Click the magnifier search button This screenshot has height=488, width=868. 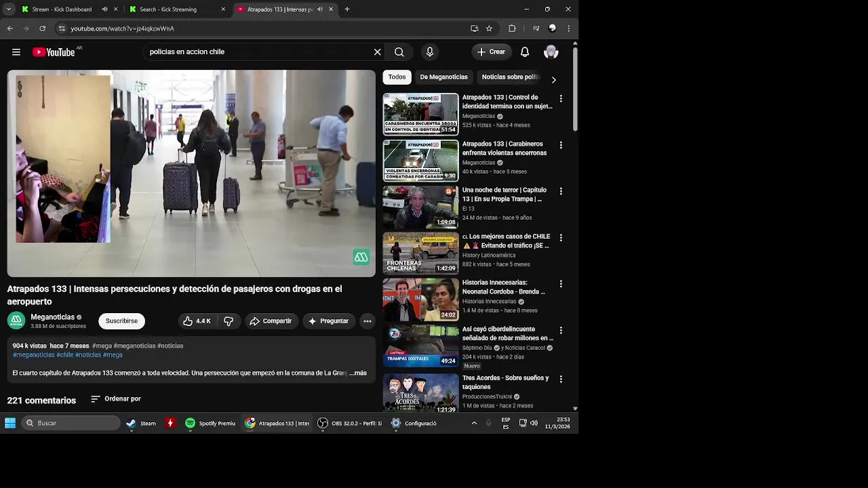pyautogui.click(x=399, y=52)
